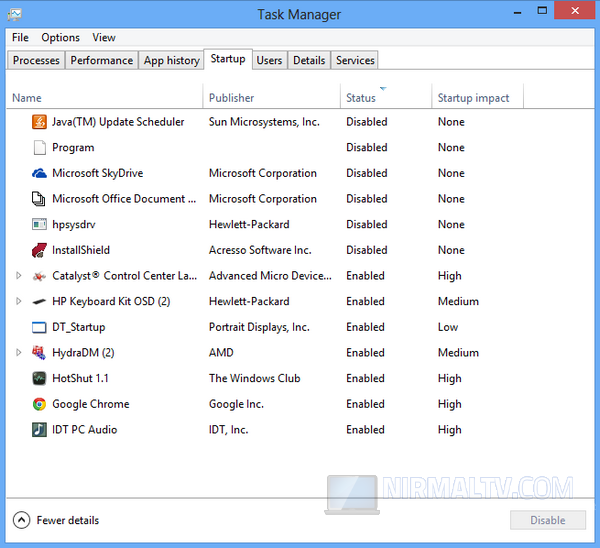The image size is (600, 548).
Task: Click the Low startup impact value
Action: tap(448, 327)
